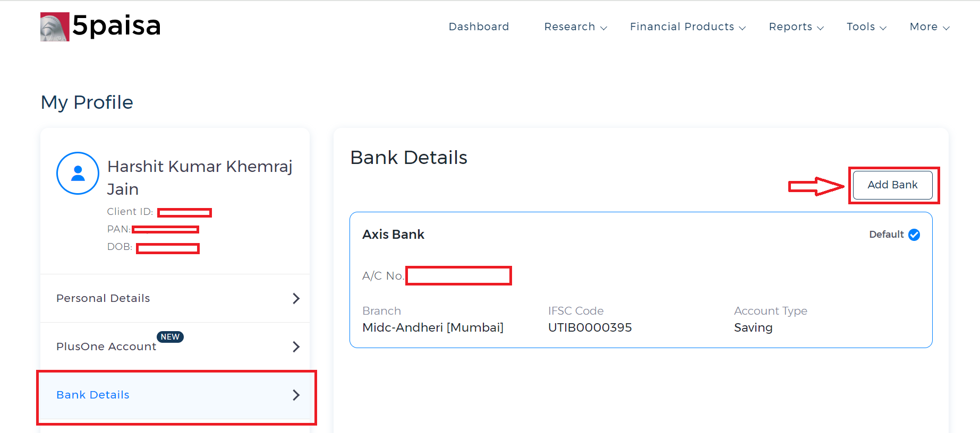Open the Reports dropdown menu
This screenshot has width=980, height=433.
pyautogui.click(x=796, y=27)
